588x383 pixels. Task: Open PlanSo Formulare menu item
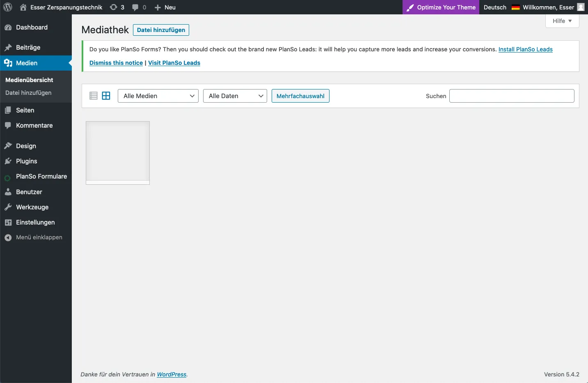[x=36, y=177]
